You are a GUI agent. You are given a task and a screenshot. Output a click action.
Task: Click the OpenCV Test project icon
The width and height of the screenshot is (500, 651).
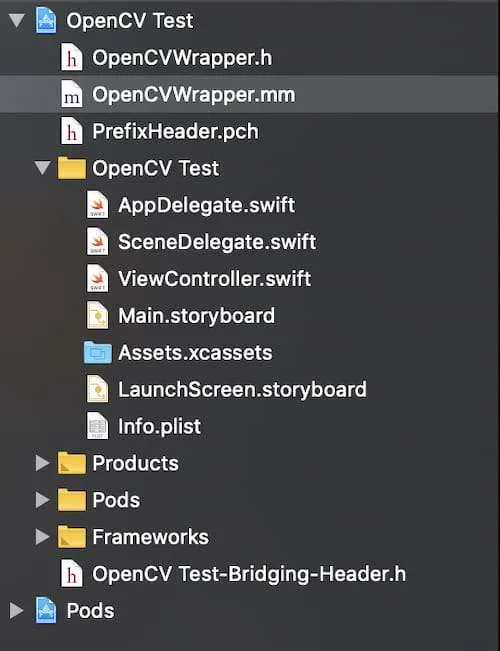click(x=46, y=21)
